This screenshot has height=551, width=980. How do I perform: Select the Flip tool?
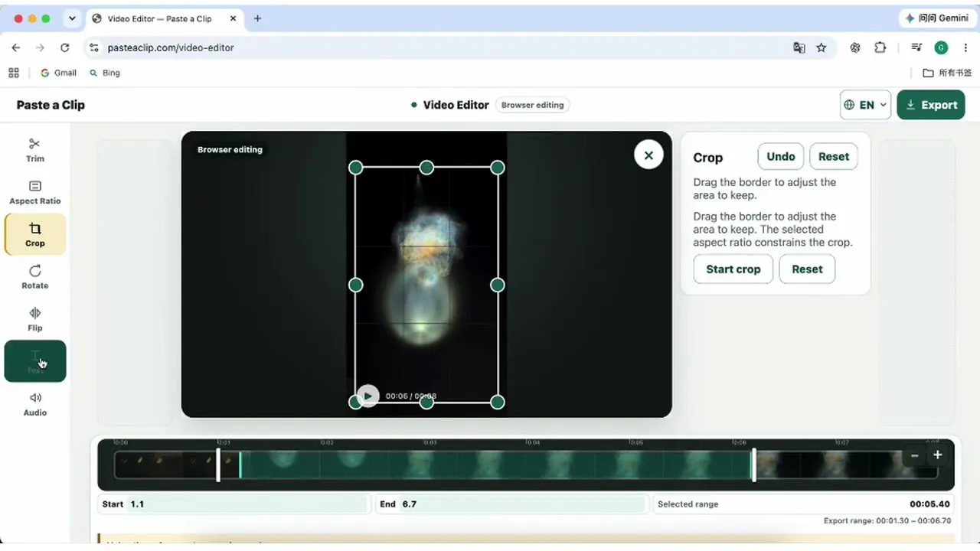(x=35, y=319)
